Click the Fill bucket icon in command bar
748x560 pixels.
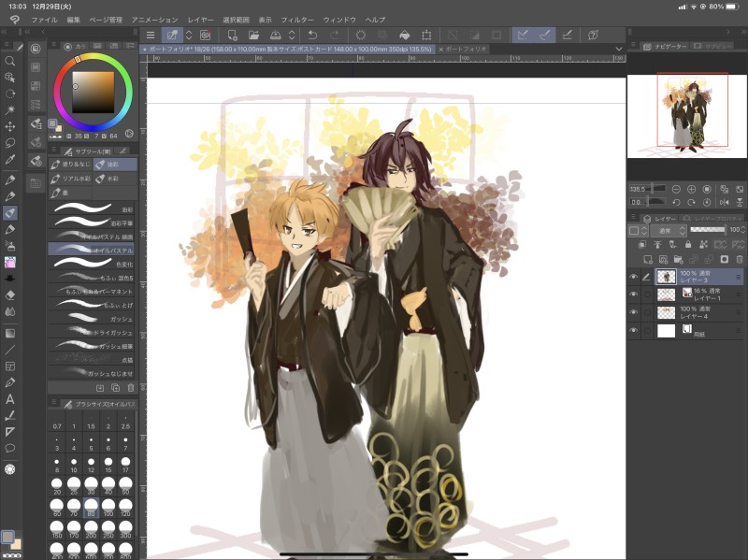coord(404,35)
